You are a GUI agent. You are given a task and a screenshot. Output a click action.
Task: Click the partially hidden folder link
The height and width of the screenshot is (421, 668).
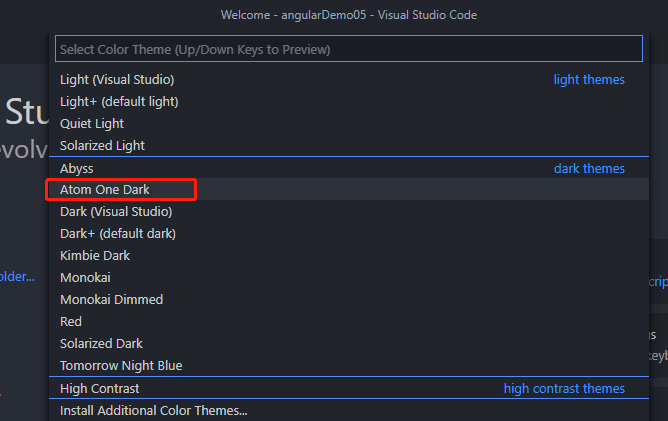click(x=17, y=276)
